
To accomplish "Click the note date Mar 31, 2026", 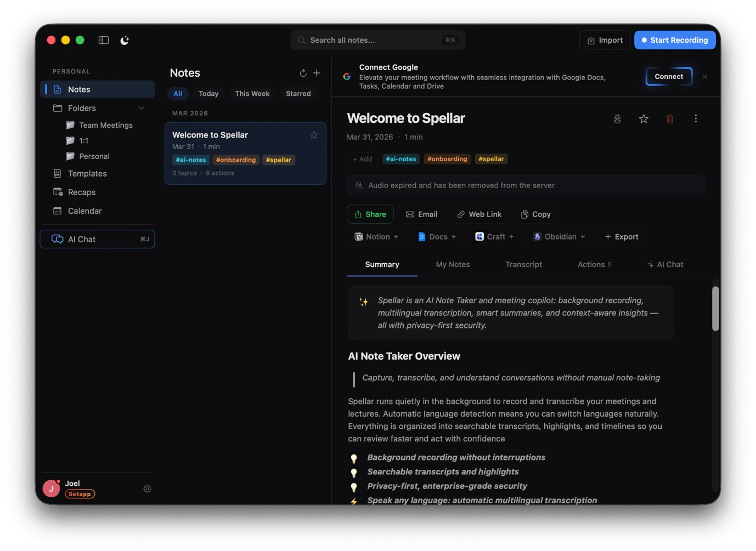I will click(x=370, y=137).
